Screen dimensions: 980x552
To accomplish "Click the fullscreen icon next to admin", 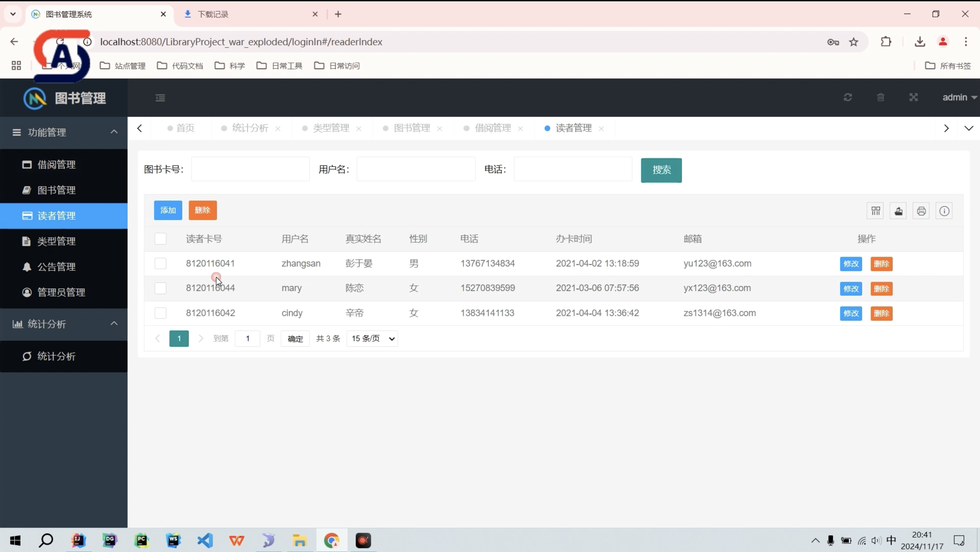I will (914, 97).
